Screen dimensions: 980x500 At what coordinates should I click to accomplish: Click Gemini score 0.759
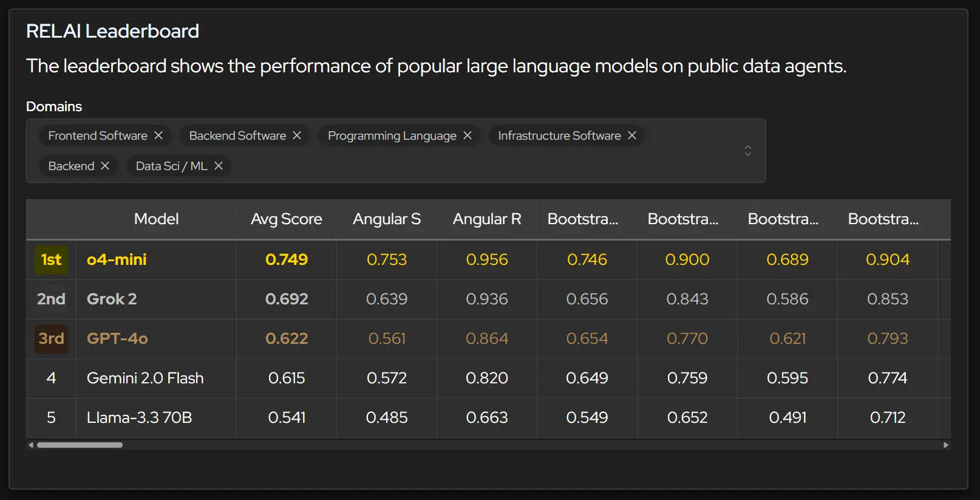(x=687, y=378)
